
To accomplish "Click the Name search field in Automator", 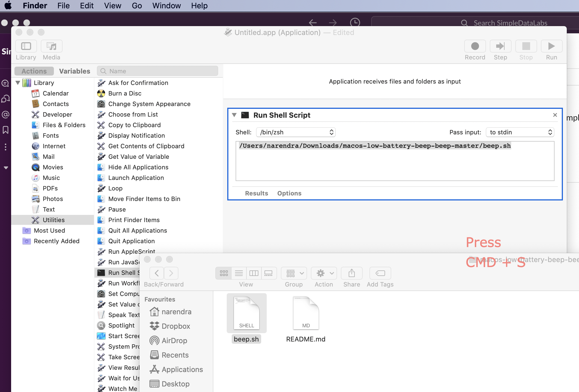I will pyautogui.click(x=158, y=71).
